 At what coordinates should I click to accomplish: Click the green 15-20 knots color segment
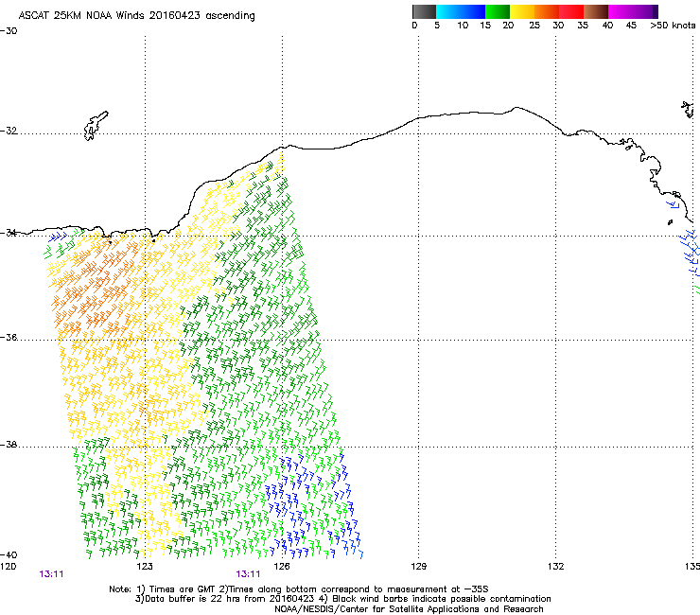pyautogui.click(x=498, y=11)
